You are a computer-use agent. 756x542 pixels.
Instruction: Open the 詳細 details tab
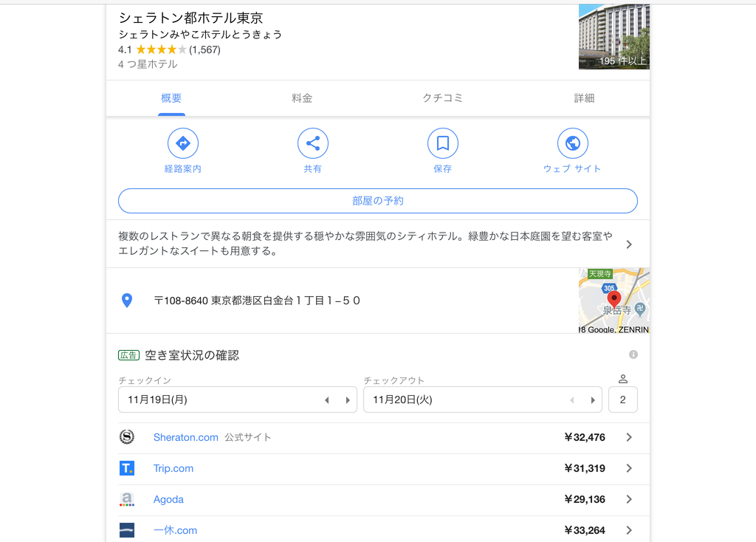584,98
